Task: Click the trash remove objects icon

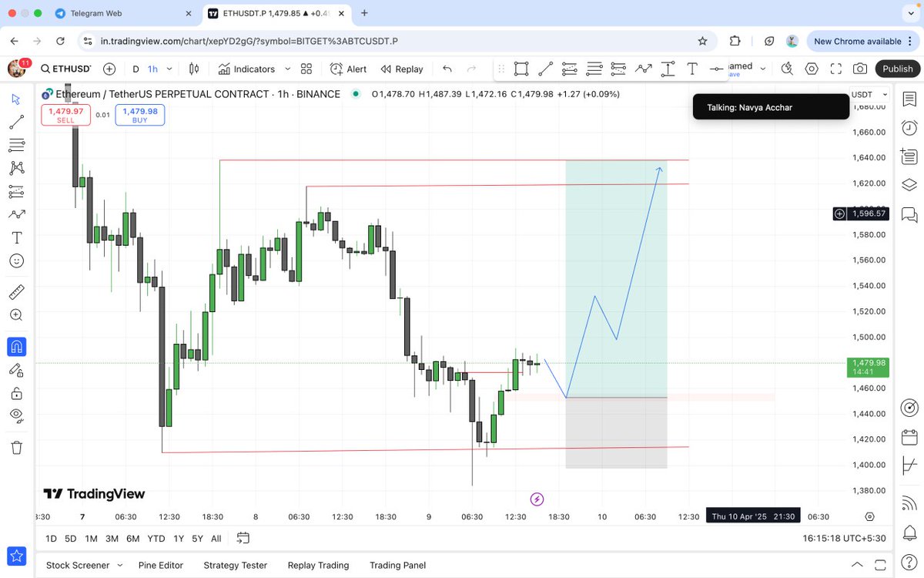Action: click(x=16, y=447)
